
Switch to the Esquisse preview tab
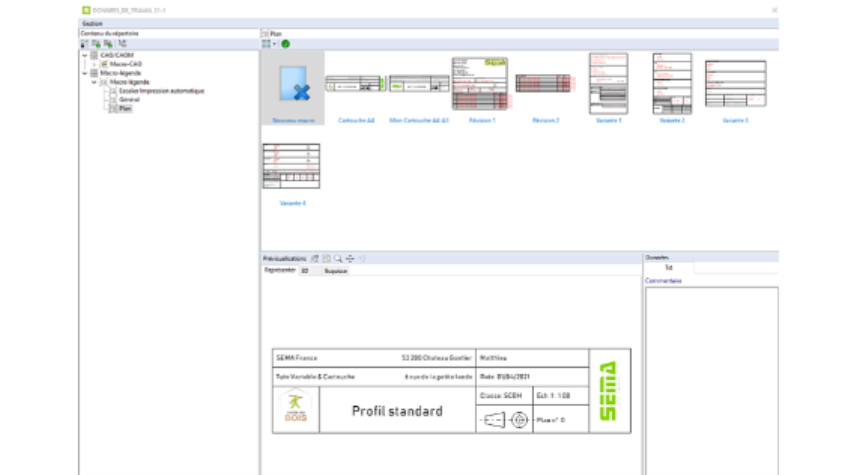pyautogui.click(x=334, y=270)
